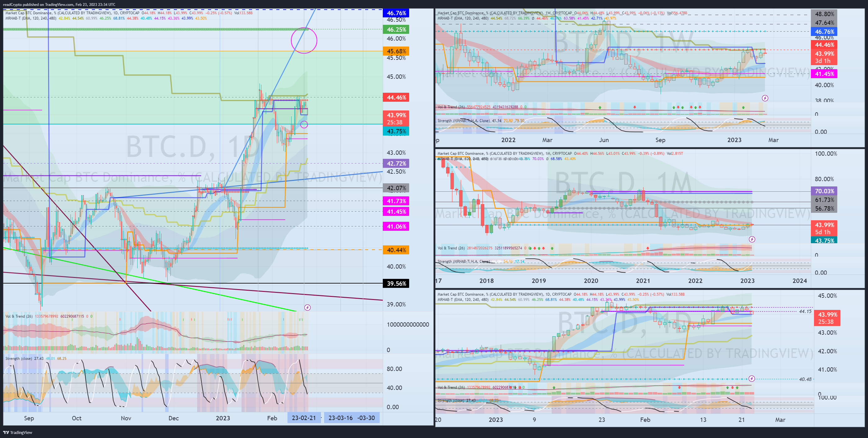The width and height of the screenshot is (868, 438).
Task: Click the 2021 label on monthly chart time axis
Action: tap(643, 280)
